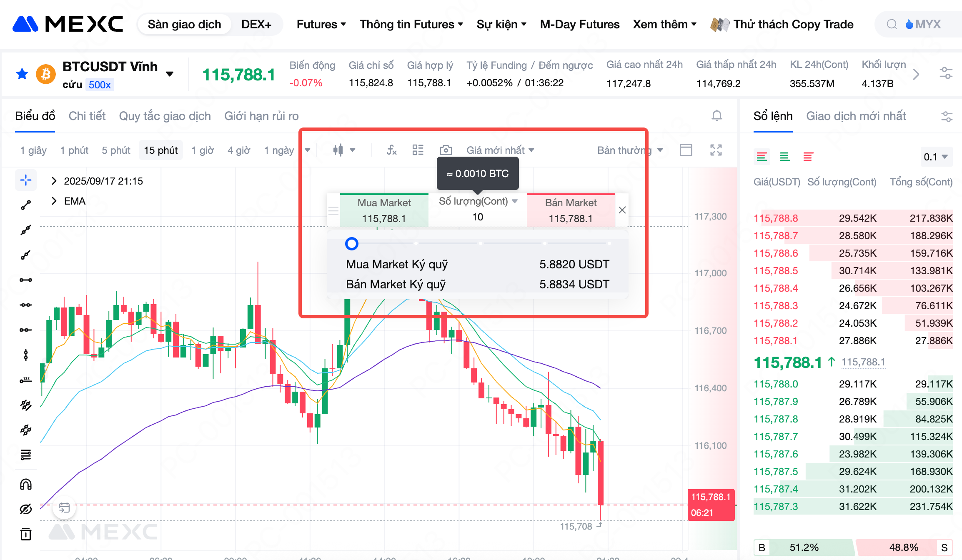Screen dimensions: 962x560
Task: Click the Mua Market buy button
Action: 384,210
